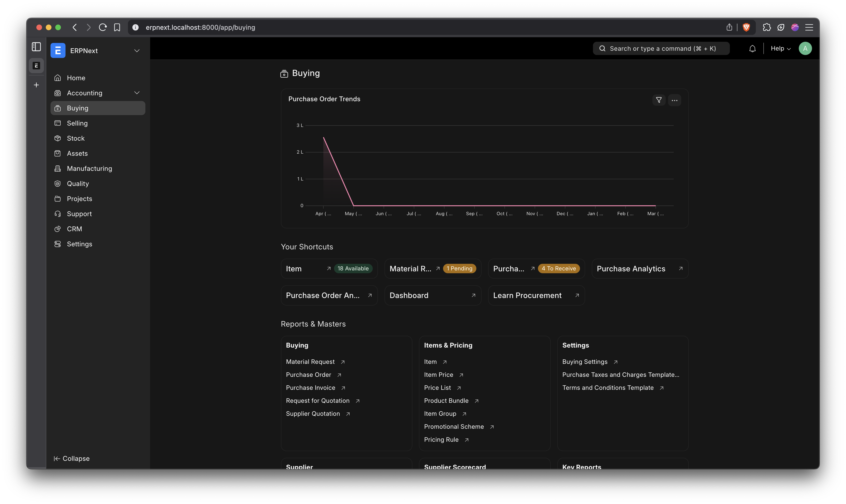Open the ERPNext app switcher dropdown

pos(137,50)
